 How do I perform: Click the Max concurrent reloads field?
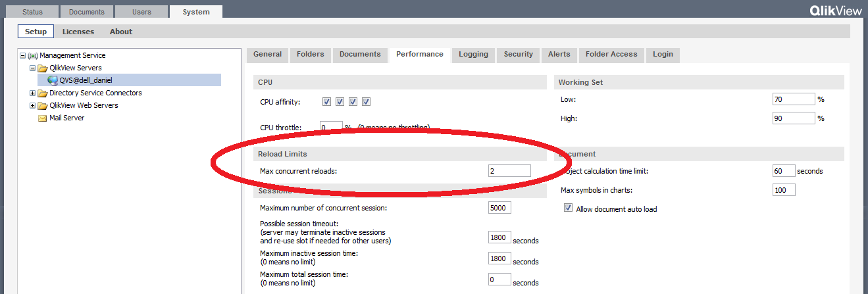(509, 171)
